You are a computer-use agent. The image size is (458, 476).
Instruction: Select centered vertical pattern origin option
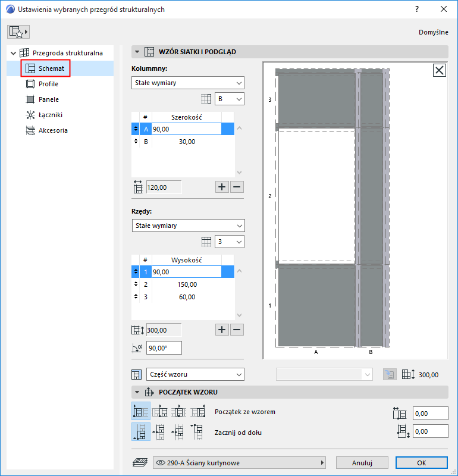coord(178,432)
